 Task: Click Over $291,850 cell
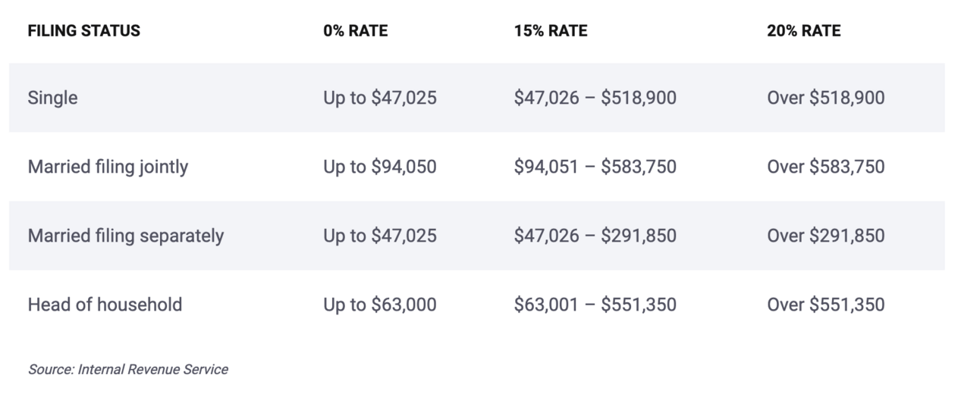pyautogui.click(x=825, y=236)
